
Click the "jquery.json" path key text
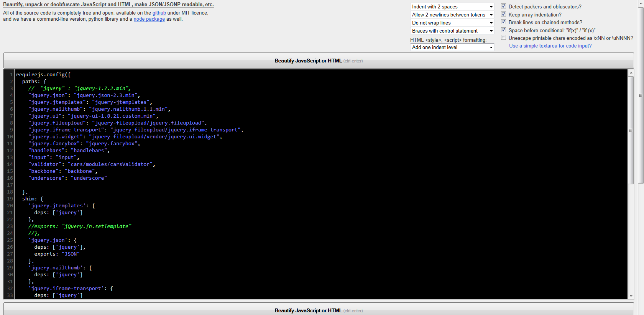coord(48,95)
